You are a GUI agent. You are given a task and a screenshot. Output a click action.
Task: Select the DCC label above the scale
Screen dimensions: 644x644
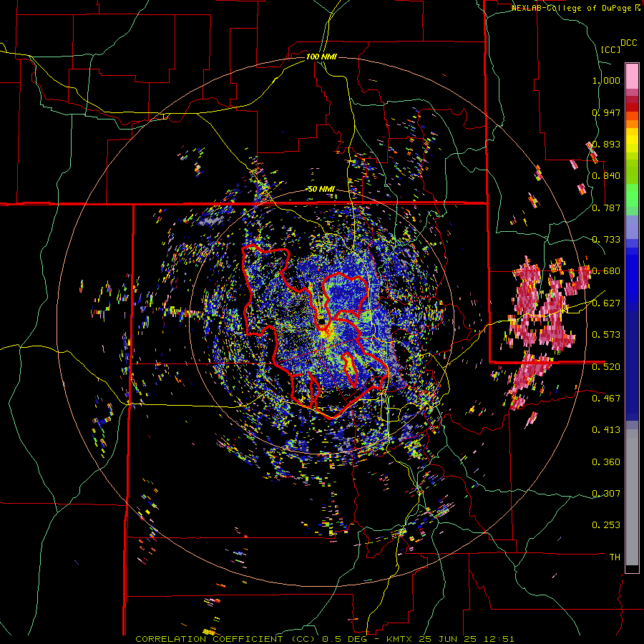tap(628, 43)
